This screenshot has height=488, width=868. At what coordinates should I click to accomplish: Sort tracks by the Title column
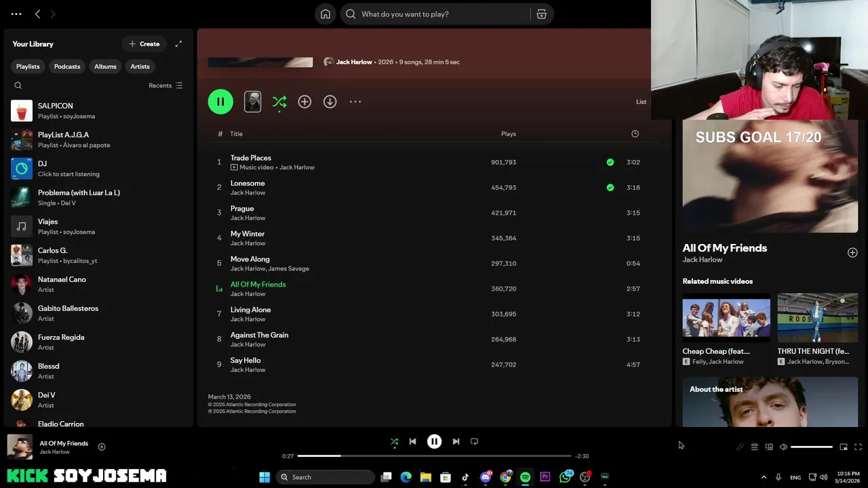pyautogui.click(x=236, y=134)
